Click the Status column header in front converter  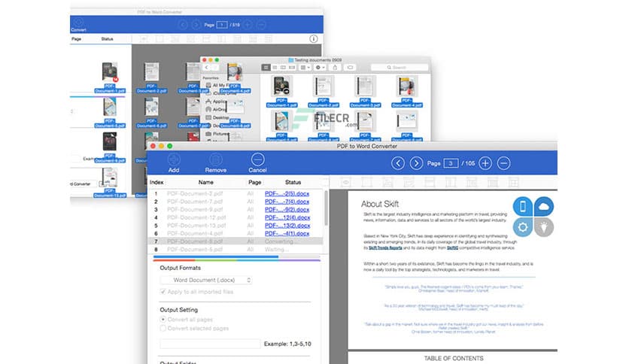click(x=293, y=183)
